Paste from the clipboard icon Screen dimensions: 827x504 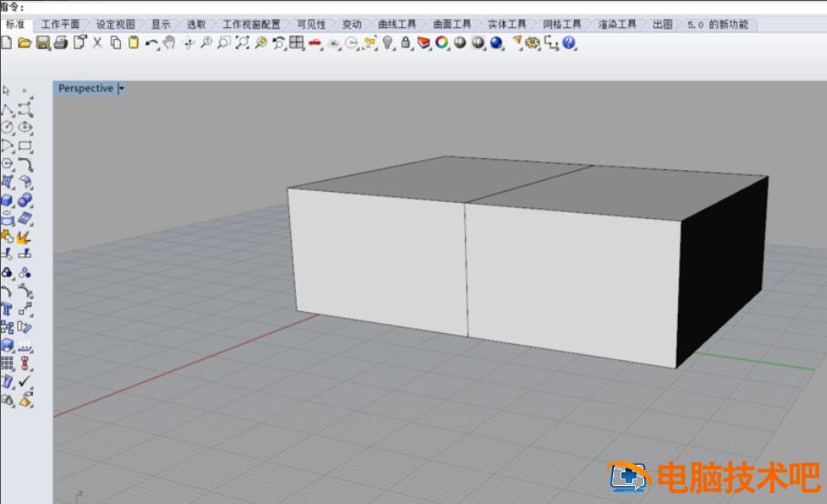134,44
